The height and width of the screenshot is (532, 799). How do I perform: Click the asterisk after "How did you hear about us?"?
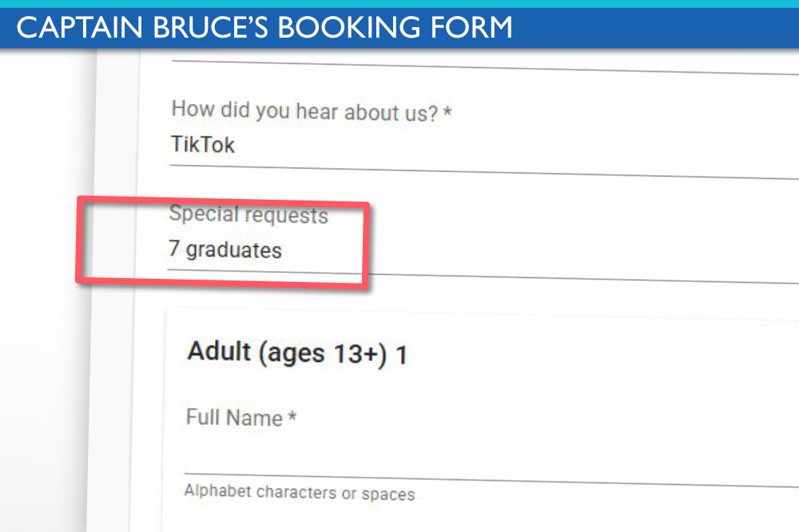click(447, 113)
